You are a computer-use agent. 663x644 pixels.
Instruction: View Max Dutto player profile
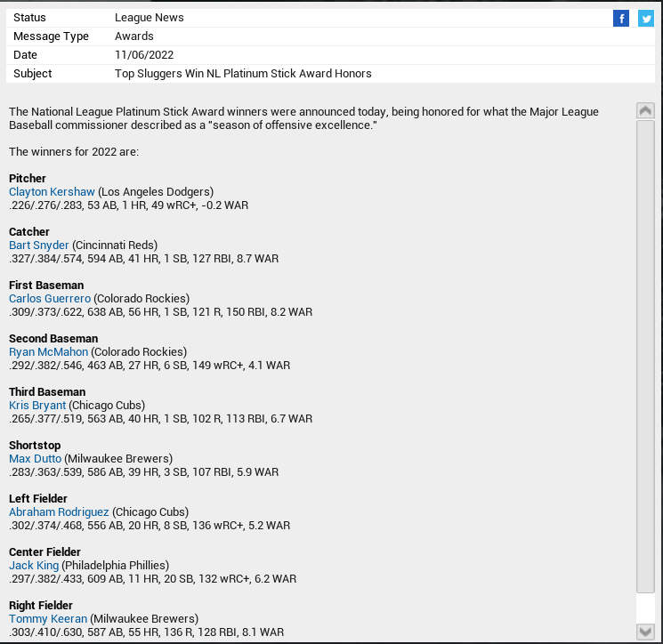pyautogui.click(x=35, y=459)
